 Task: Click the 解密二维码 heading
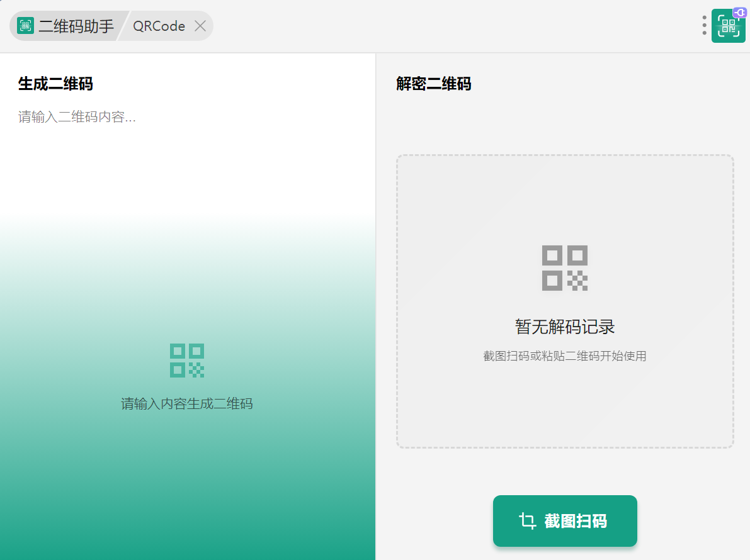tap(433, 84)
